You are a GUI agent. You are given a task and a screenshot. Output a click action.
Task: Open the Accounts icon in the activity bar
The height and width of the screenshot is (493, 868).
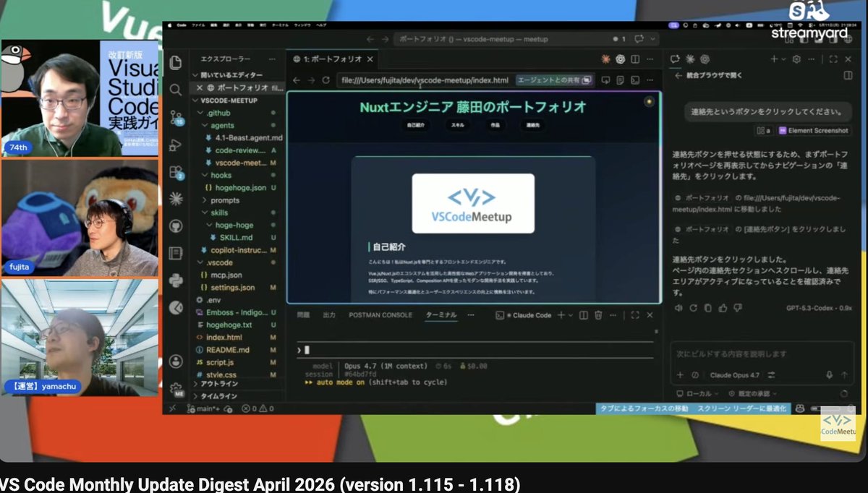coord(175,361)
